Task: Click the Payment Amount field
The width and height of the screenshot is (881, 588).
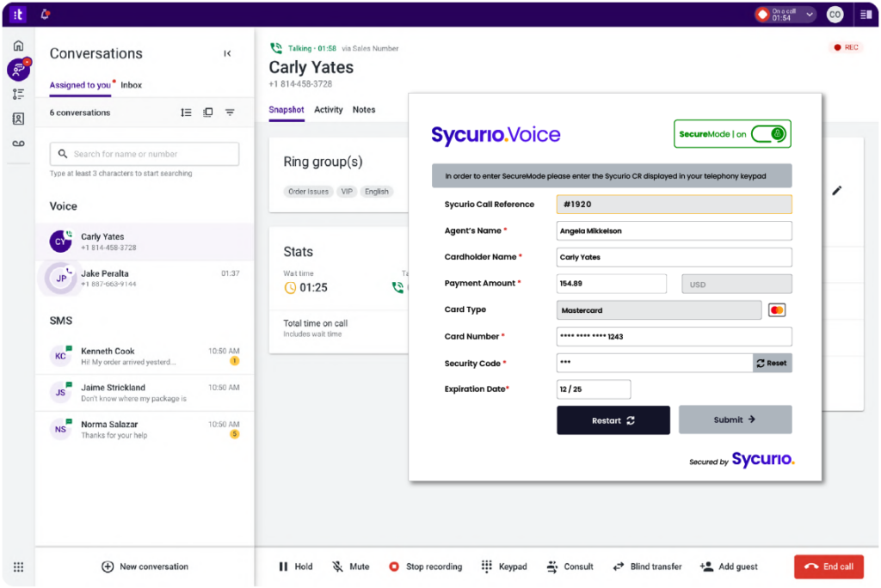Action: tap(612, 284)
